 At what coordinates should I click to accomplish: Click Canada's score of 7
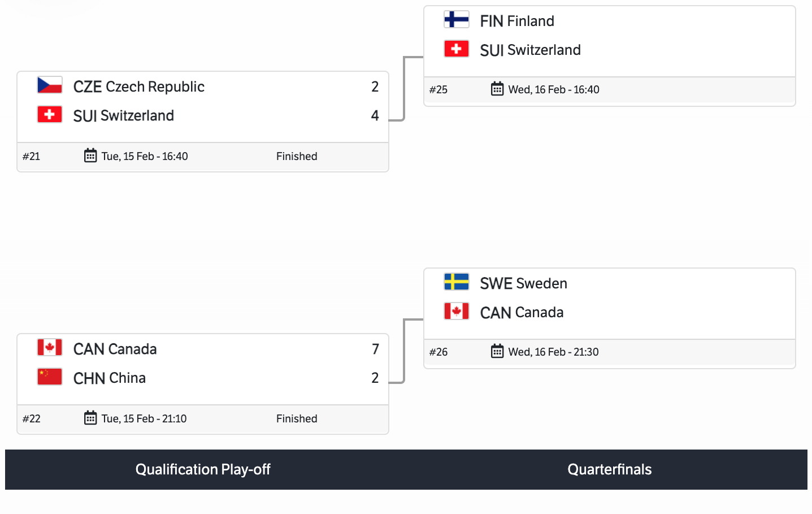375,349
